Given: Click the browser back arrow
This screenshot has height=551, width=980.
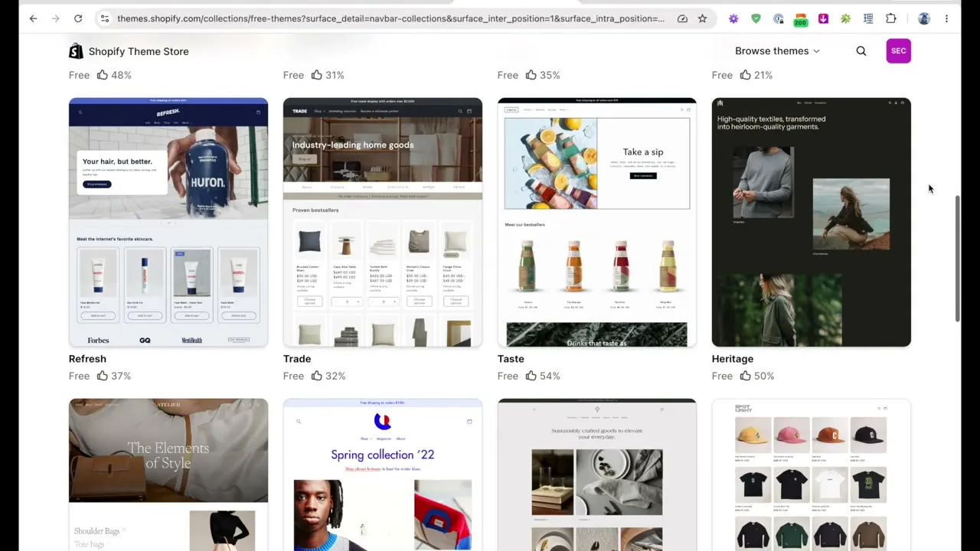Looking at the screenshot, I should tap(33, 18).
